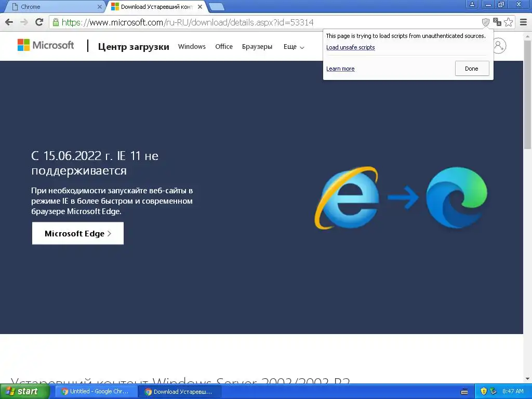Click the scrollbar up arrow

point(528,36)
